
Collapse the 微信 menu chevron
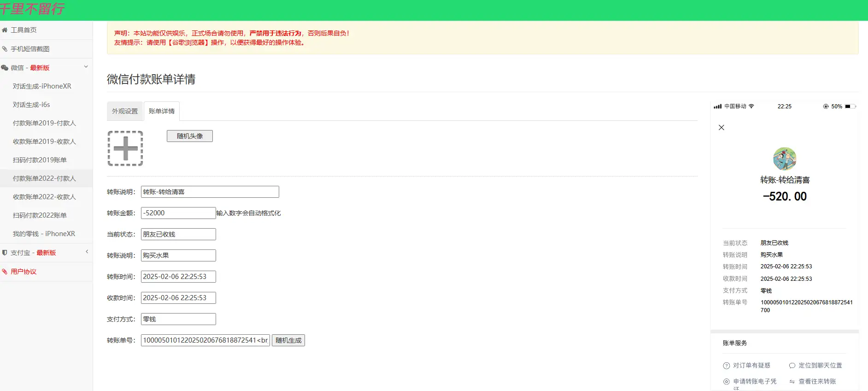coord(86,67)
